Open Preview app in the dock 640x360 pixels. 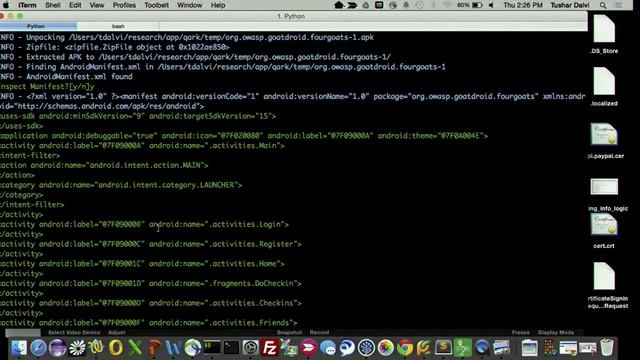[x=501, y=348]
